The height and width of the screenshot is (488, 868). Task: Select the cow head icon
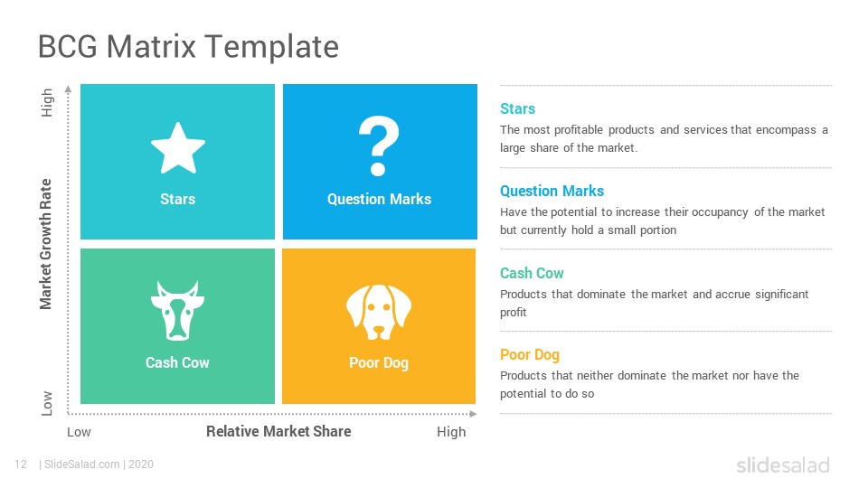coord(178,310)
